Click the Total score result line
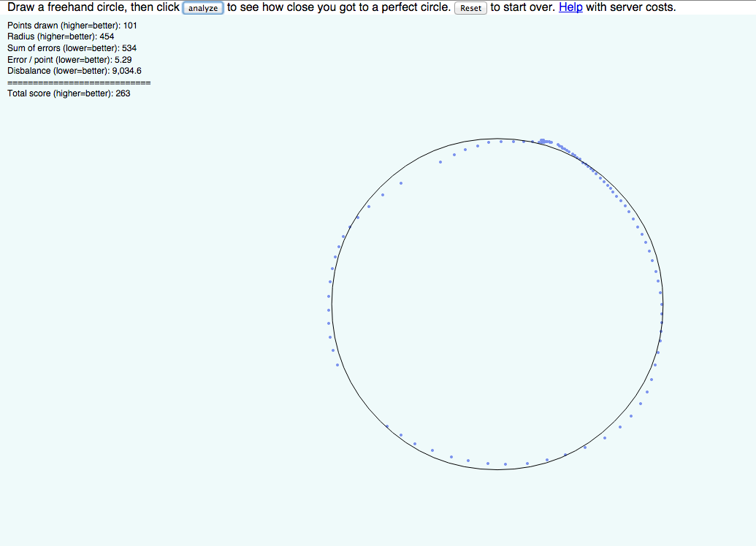 click(68, 93)
